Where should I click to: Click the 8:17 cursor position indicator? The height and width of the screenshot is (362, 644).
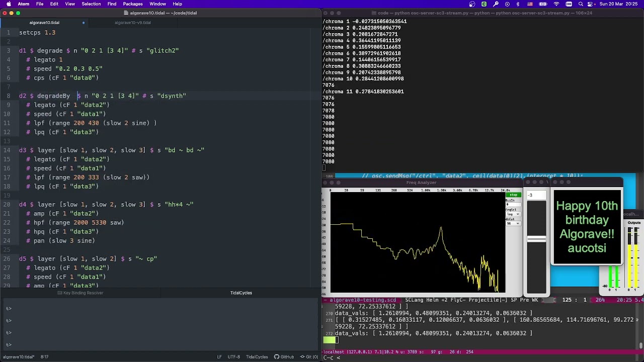coord(44,357)
